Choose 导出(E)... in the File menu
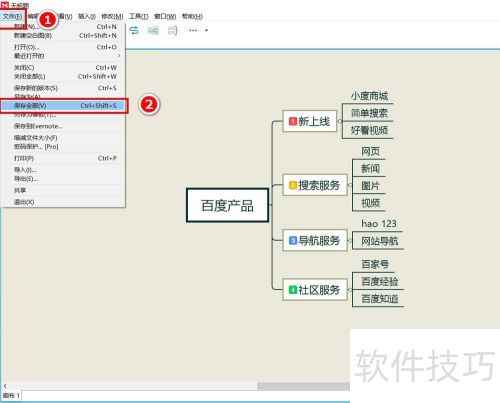The height and width of the screenshot is (403, 500). pyautogui.click(x=63, y=179)
